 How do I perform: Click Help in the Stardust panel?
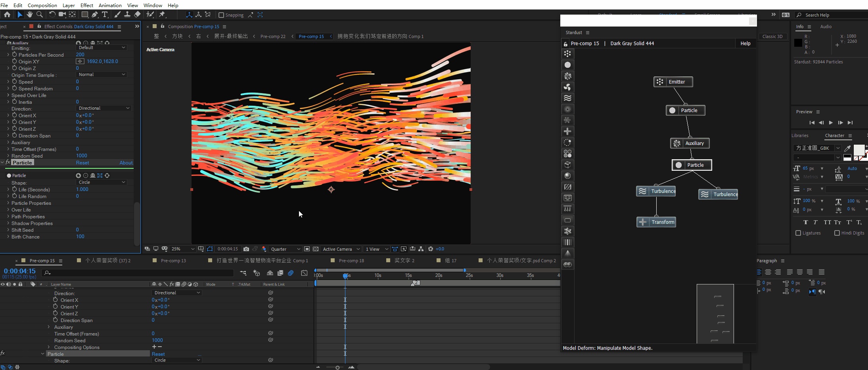[x=745, y=43]
